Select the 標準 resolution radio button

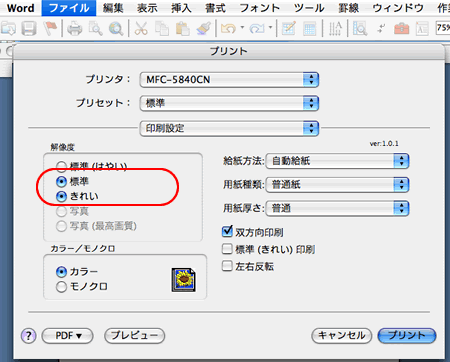tap(61, 181)
